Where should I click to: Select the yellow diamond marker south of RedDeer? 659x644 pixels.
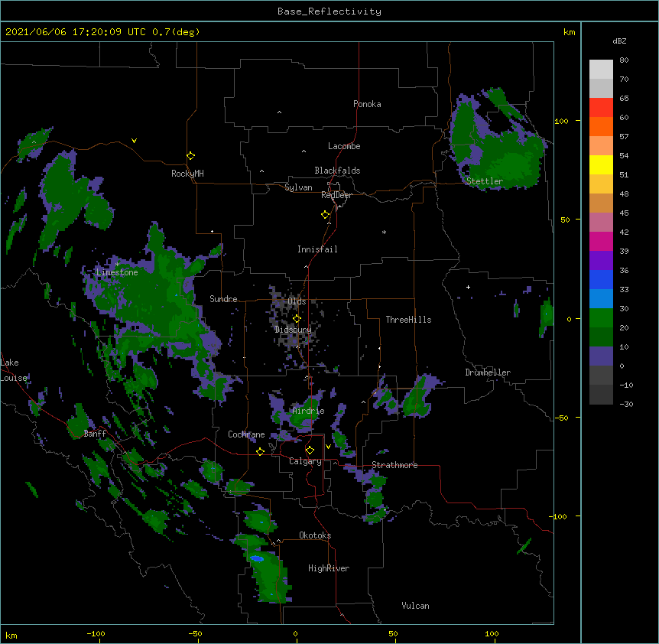pos(325,215)
